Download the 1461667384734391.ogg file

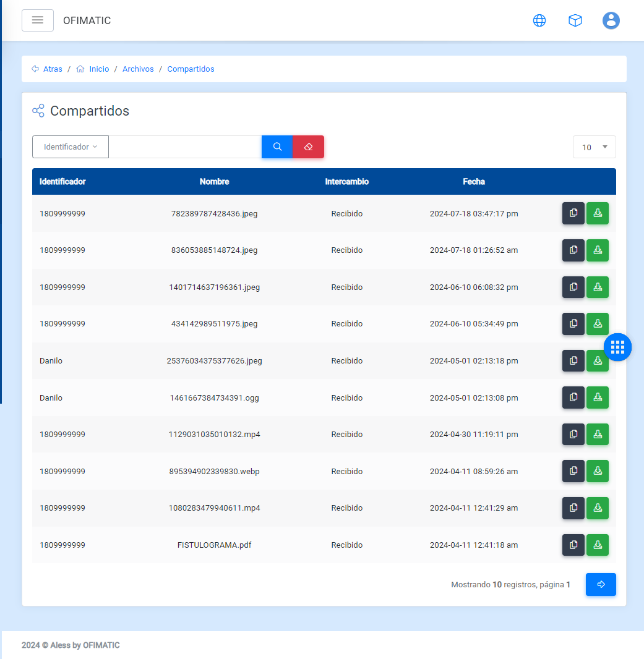point(598,398)
